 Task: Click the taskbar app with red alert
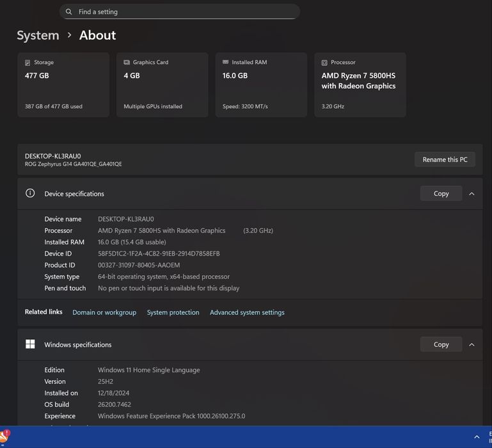coord(4,436)
